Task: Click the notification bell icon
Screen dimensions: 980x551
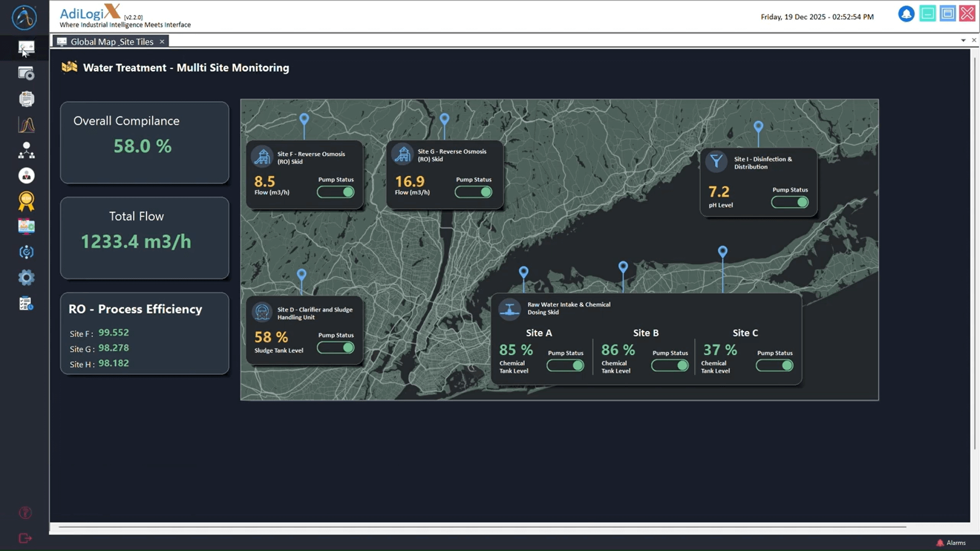Action: click(x=906, y=14)
